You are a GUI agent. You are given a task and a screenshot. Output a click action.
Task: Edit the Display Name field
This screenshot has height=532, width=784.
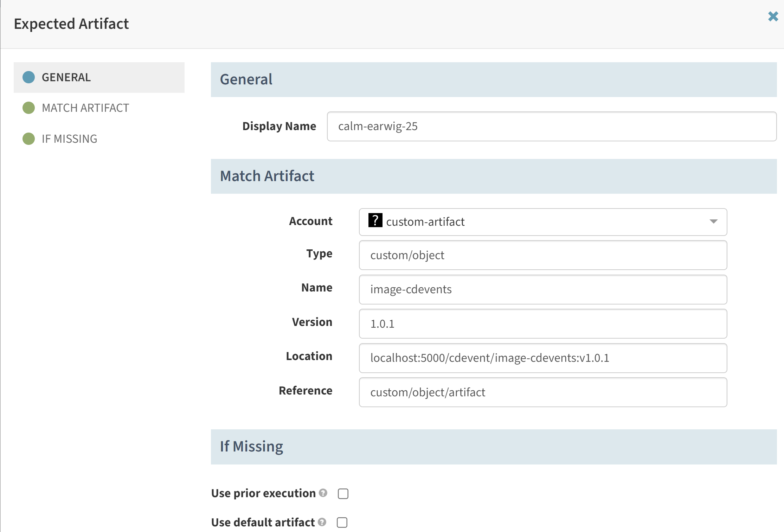click(552, 126)
